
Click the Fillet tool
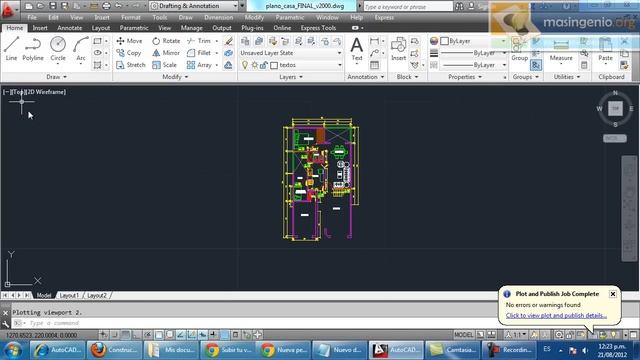[x=199, y=53]
